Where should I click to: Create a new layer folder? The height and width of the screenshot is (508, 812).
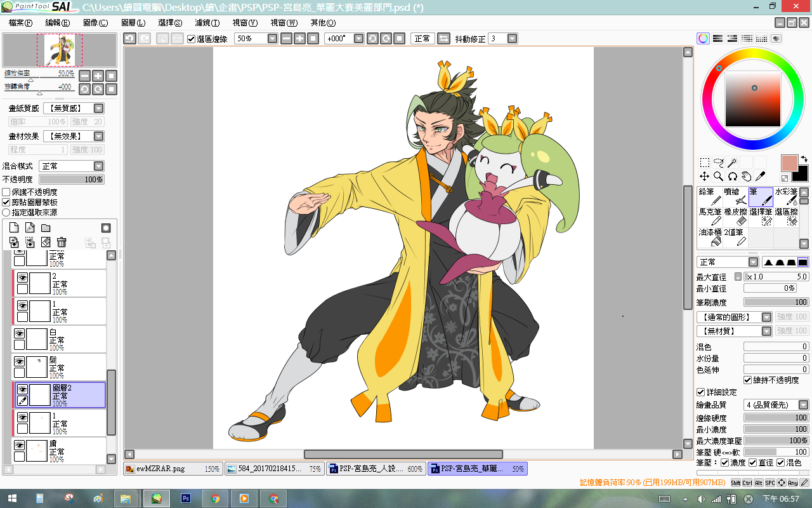point(46,228)
